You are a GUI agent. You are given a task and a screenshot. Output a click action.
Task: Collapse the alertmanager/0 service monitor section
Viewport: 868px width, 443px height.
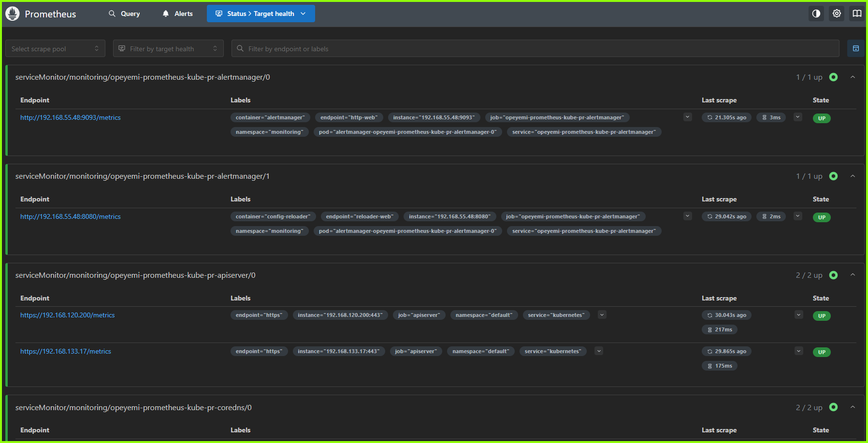[x=853, y=77]
